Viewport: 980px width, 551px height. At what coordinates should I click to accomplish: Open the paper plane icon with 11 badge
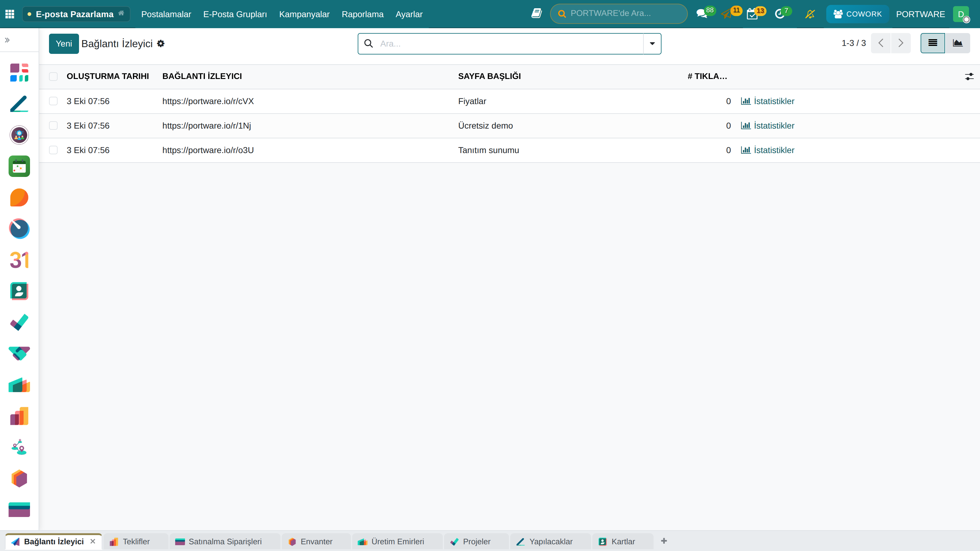[x=727, y=14]
